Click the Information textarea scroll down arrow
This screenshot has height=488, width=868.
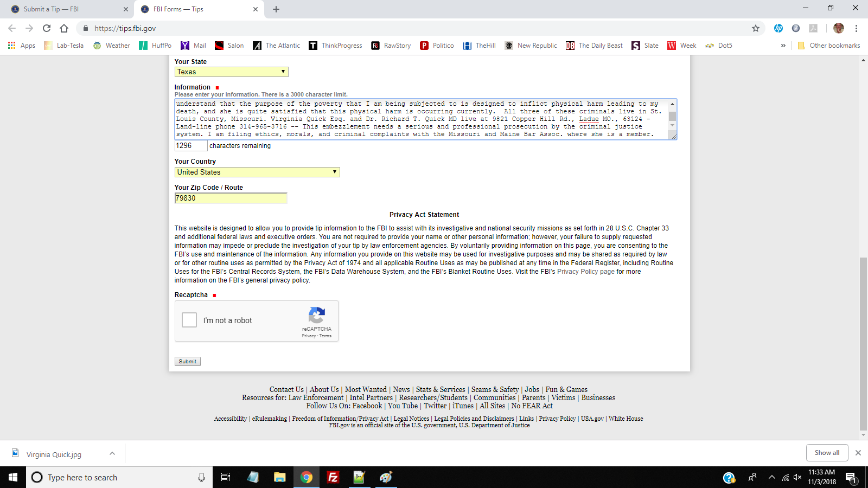click(x=673, y=125)
